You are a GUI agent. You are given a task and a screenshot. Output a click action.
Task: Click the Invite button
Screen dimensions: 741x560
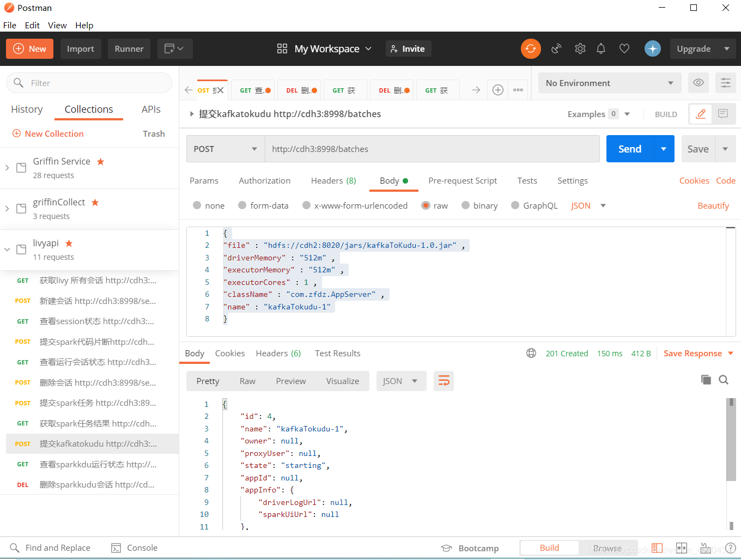pos(409,48)
